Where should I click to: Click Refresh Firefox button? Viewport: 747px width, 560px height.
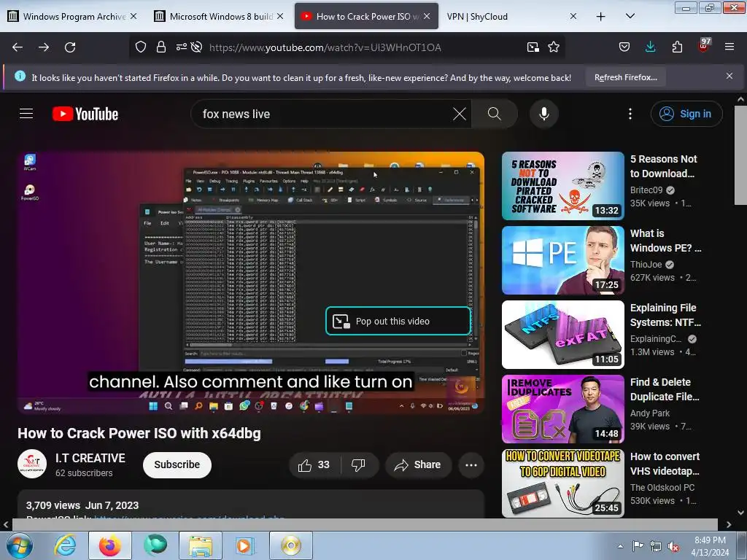click(625, 77)
